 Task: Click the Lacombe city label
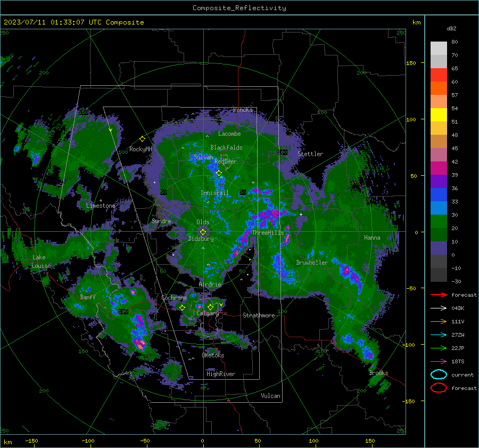click(229, 134)
